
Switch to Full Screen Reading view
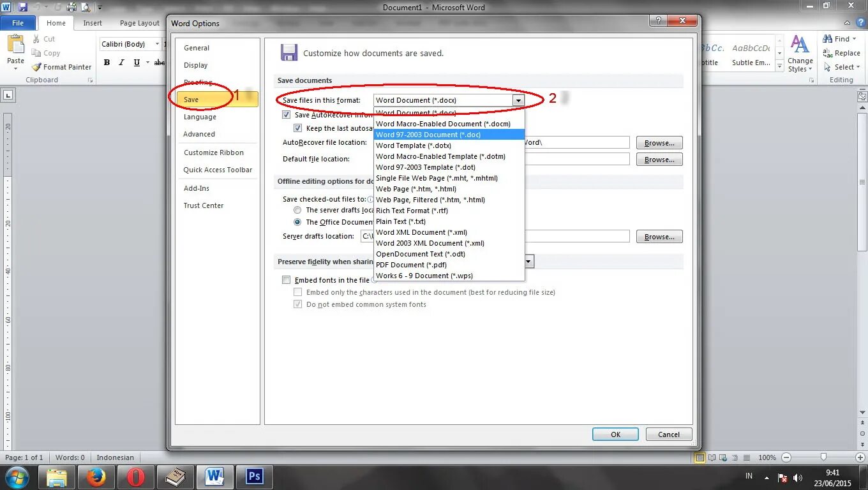click(x=712, y=457)
